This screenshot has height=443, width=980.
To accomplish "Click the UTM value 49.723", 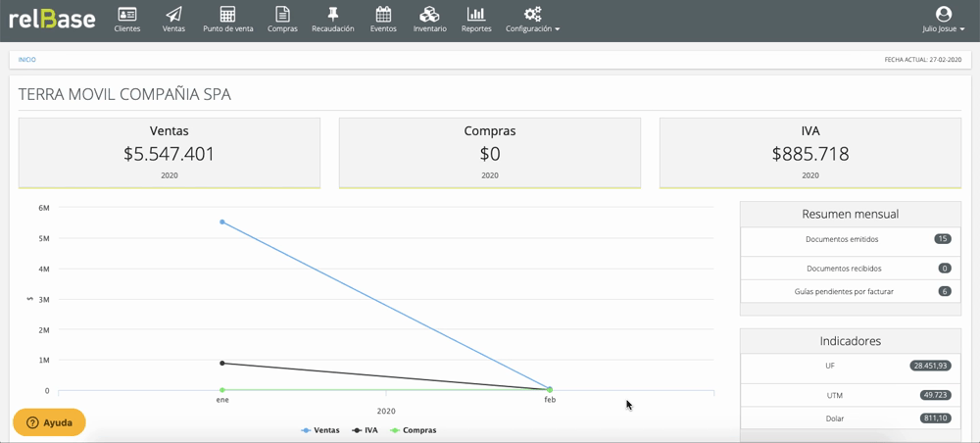I will pos(936,395).
